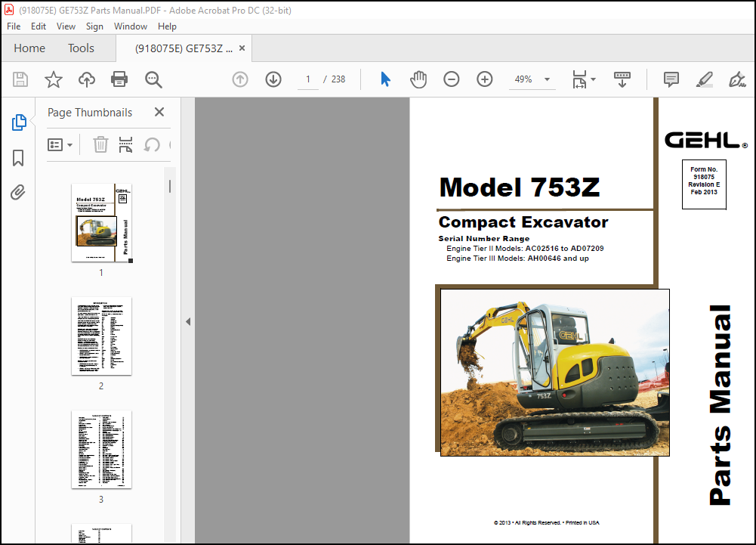Click the total page count '238'
756x545 pixels.
338,79
